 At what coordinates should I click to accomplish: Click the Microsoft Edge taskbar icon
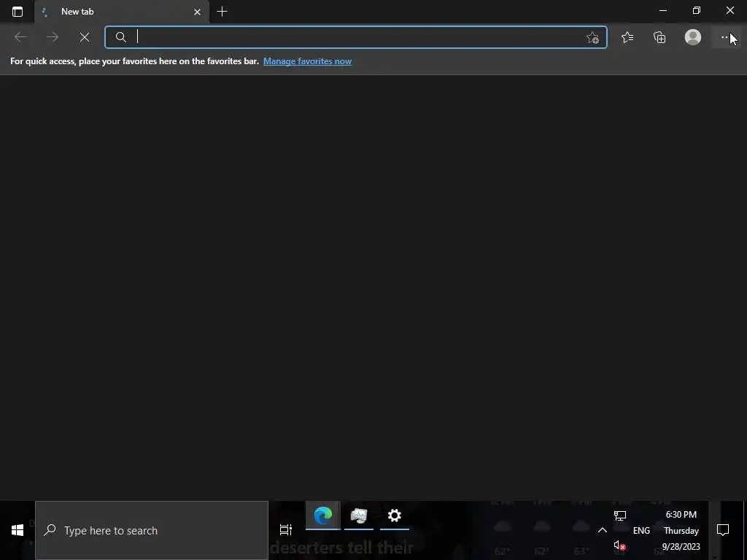click(x=323, y=516)
